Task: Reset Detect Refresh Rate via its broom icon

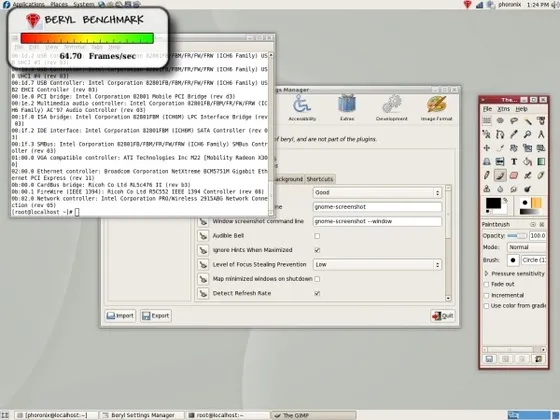Action: (x=203, y=293)
